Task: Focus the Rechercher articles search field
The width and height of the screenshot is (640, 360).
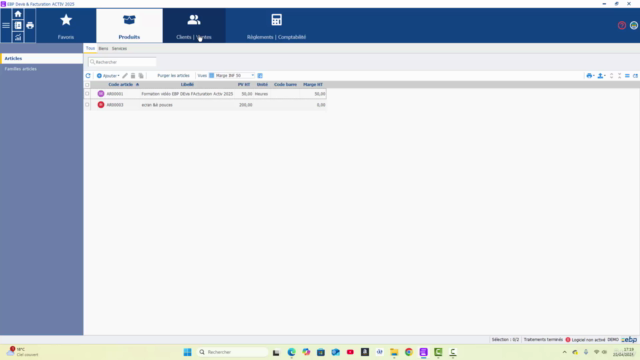Action: (122, 62)
